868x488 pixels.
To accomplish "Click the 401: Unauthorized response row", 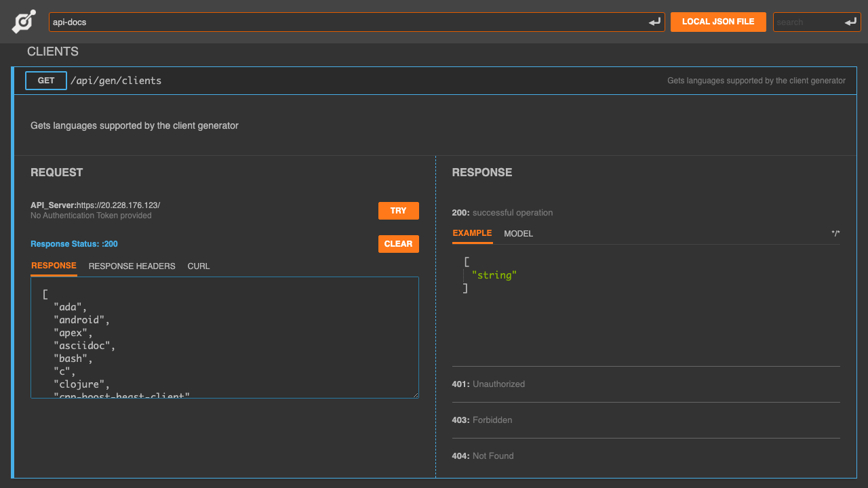I will click(646, 384).
